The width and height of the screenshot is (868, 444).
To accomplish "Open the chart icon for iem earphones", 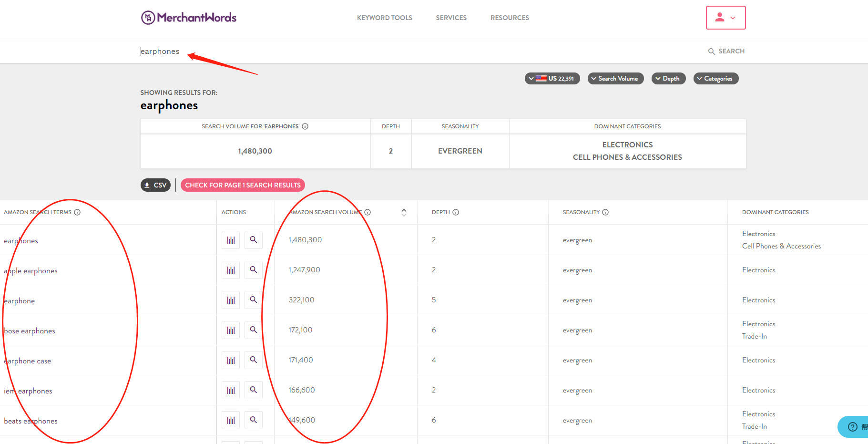I will pos(231,390).
